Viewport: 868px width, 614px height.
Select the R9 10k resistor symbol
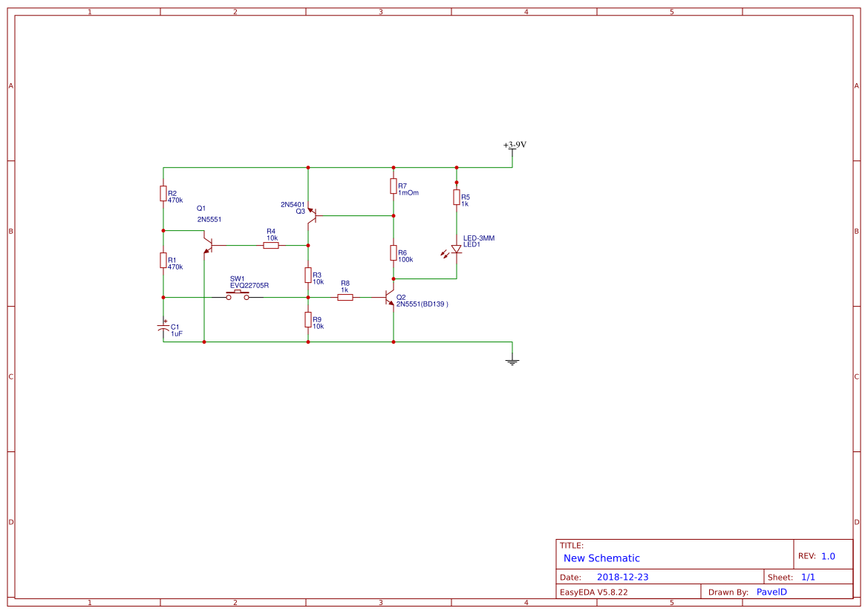point(308,319)
